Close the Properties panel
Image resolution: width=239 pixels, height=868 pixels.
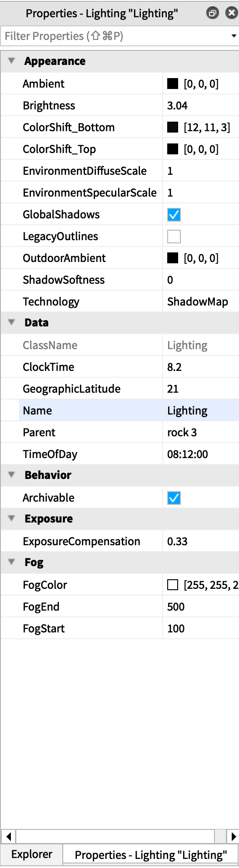(231, 13)
